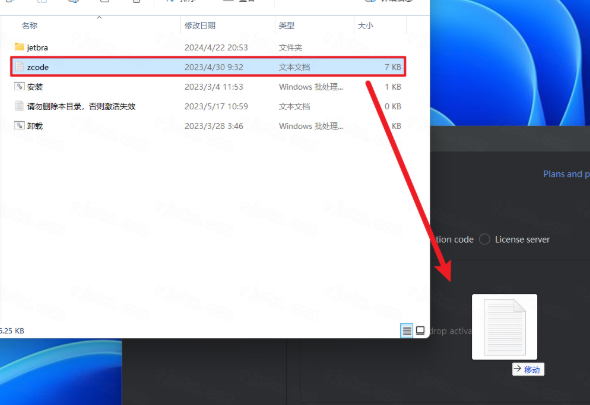Toggle sort arrow above 名称 column
Viewport: 590px width, 405px height.
99,17
